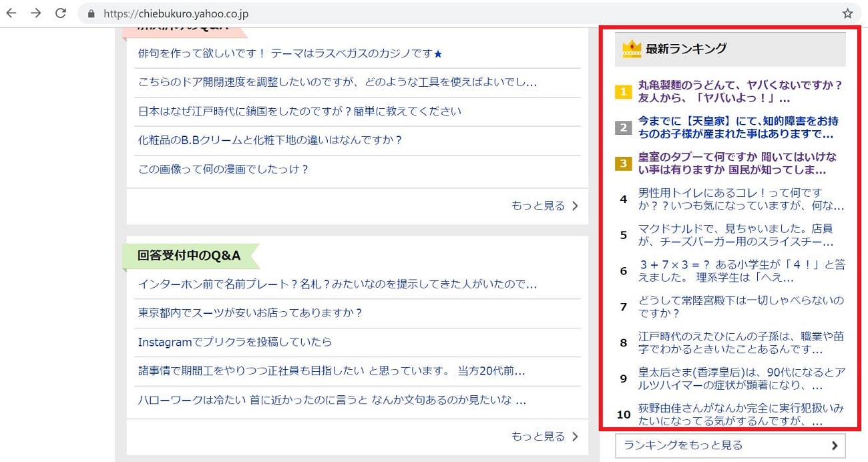Reload the page with the refresh icon
The image size is (868, 462).
61,13
